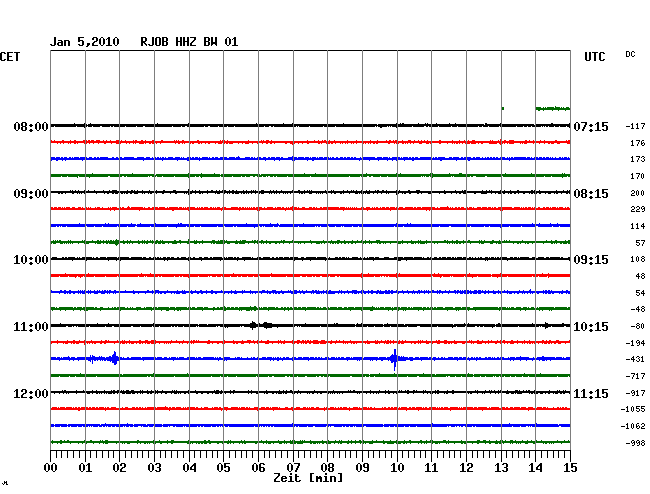650x494 pixels.
Task: Click the DC value '200'
Action: (x=638, y=193)
